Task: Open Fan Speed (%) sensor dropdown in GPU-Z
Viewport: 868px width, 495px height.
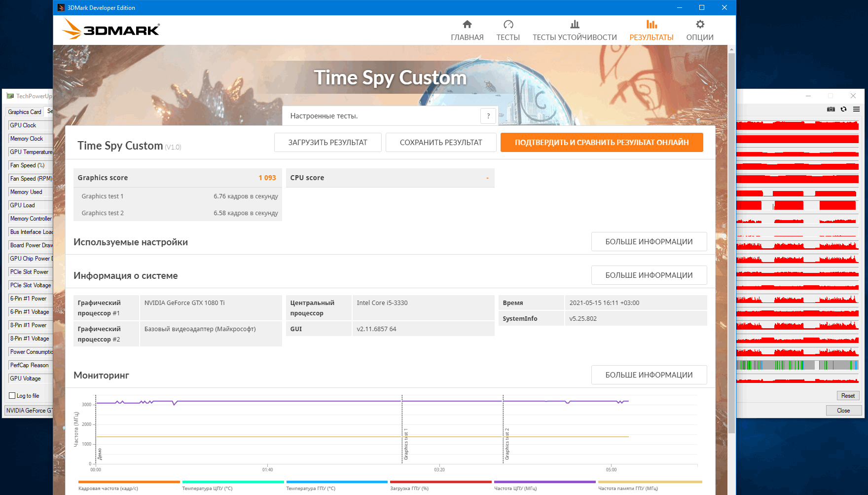Action: point(31,165)
